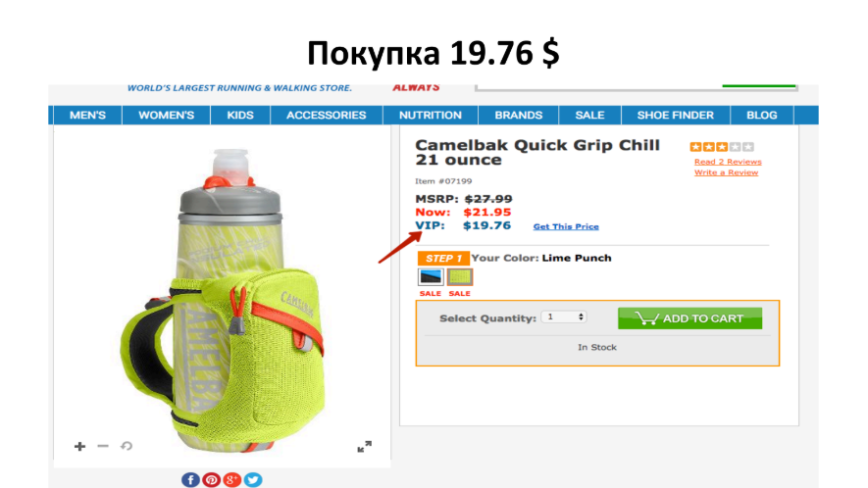The height and width of the screenshot is (488, 868).
Task: Open the WOMEN'S menu
Action: (166, 115)
